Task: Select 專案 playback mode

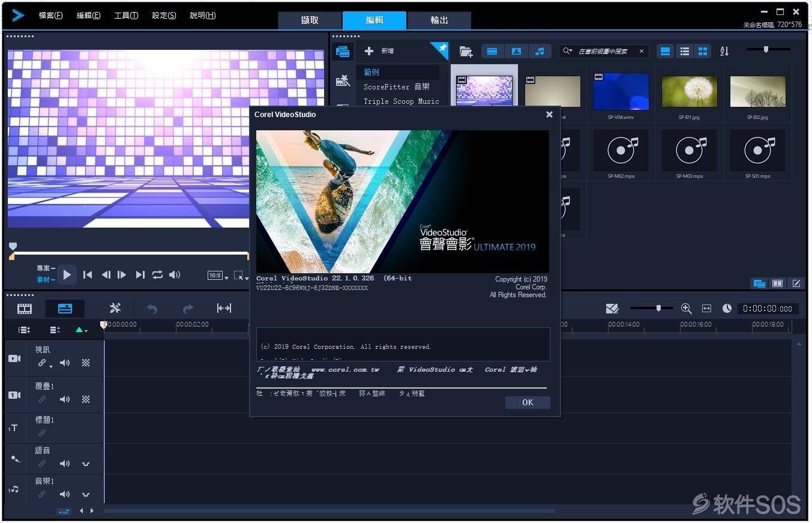Action: click(46, 268)
